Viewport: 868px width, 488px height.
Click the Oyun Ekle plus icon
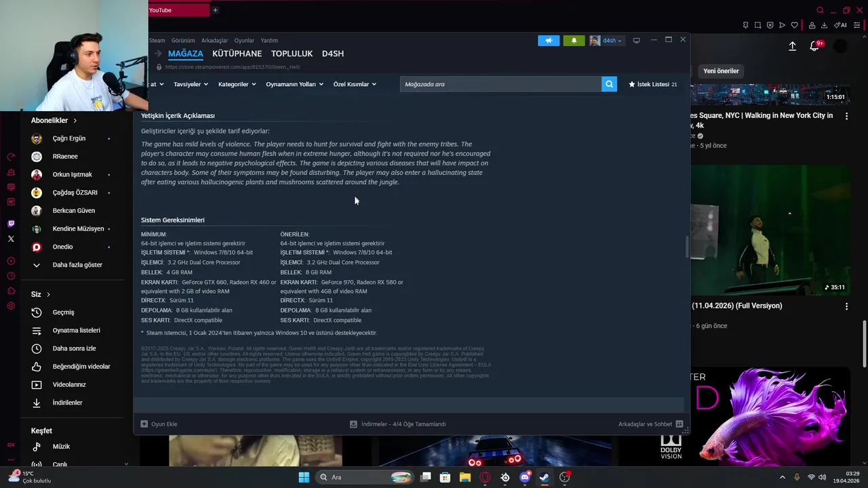point(144,424)
